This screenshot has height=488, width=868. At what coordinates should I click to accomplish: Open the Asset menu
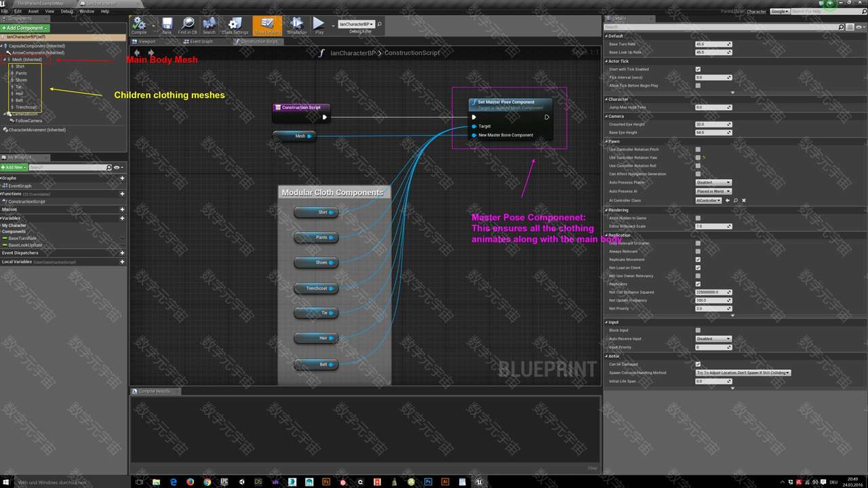tap(33, 12)
